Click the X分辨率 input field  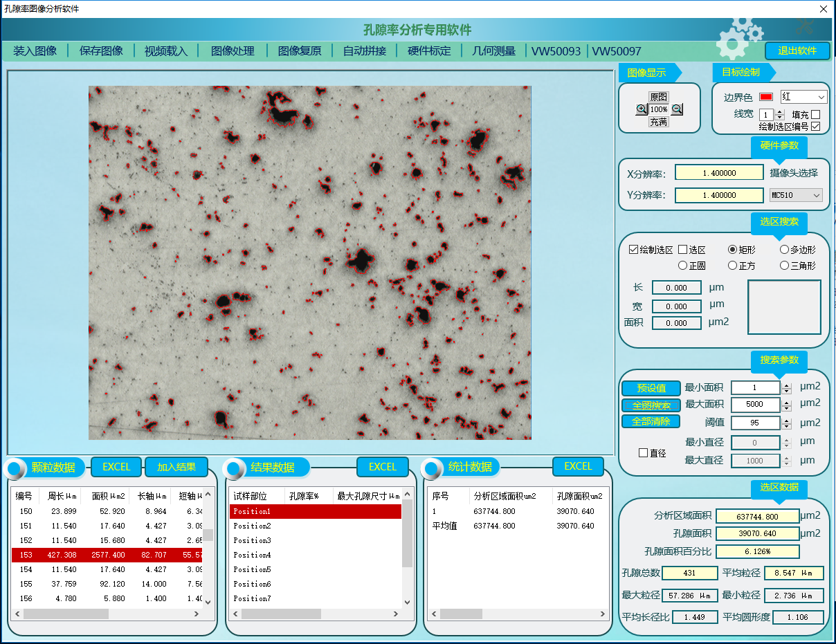tap(719, 174)
